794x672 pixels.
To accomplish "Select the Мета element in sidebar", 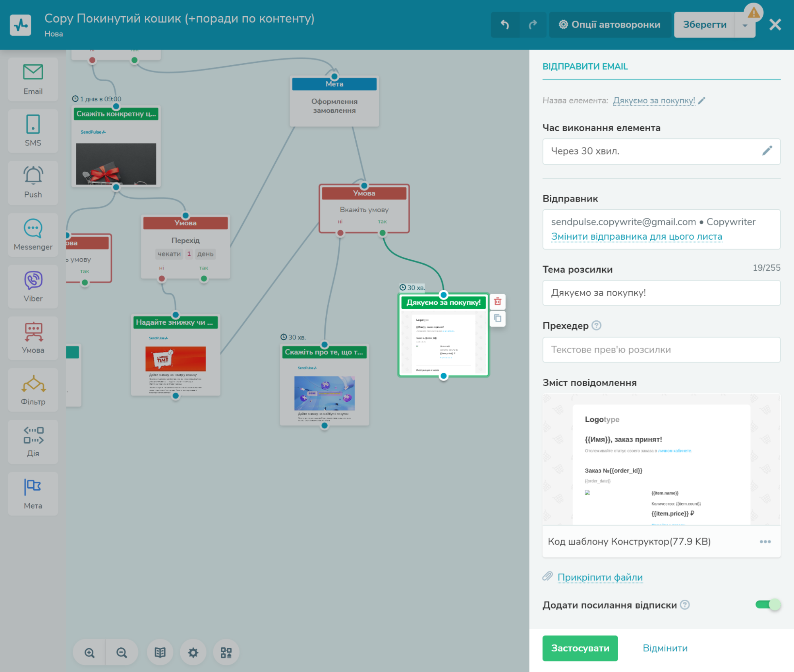I will pyautogui.click(x=33, y=494).
